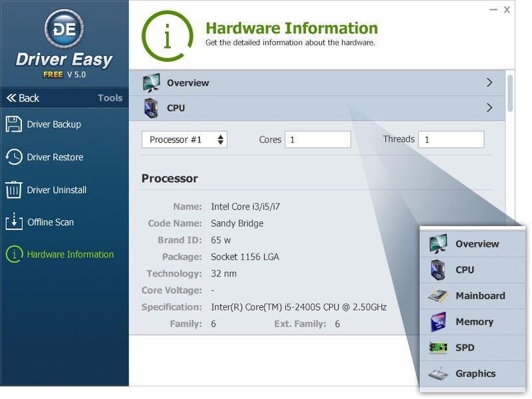The width and height of the screenshot is (532, 399).
Task: Click the Driver Restore clock icon
Action: pyautogui.click(x=14, y=157)
